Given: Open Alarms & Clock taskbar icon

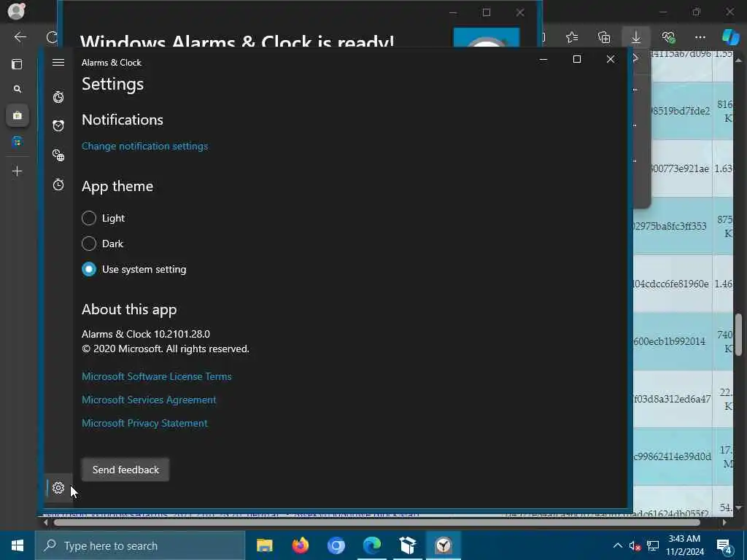Looking at the screenshot, I should (x=443, y=545).
